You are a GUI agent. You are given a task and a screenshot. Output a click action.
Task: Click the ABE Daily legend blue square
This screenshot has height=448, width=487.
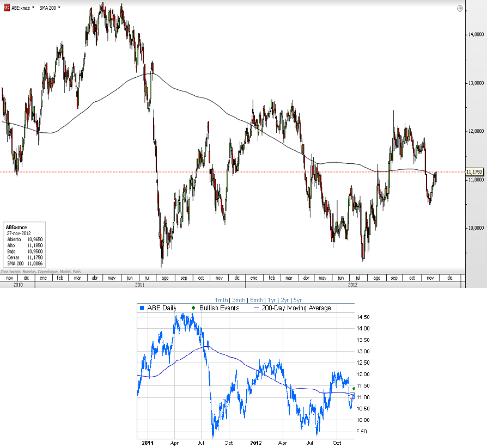click(142, 308)
